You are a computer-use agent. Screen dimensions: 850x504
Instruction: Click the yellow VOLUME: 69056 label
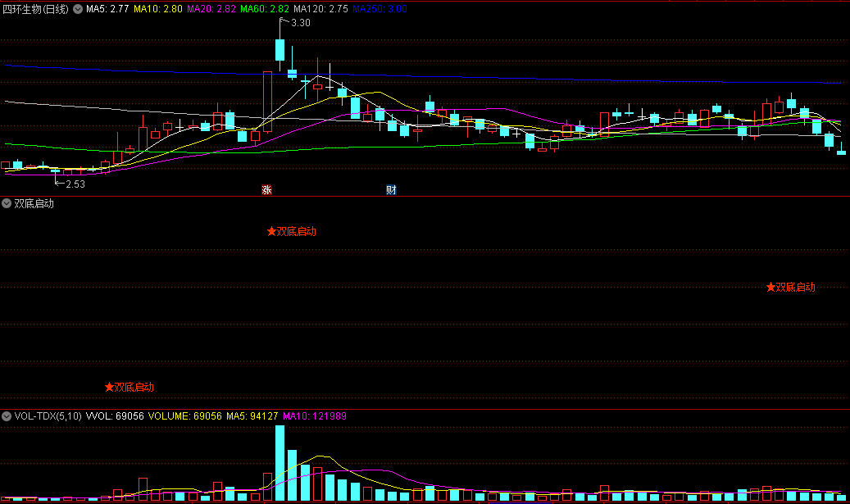point(185,416)
